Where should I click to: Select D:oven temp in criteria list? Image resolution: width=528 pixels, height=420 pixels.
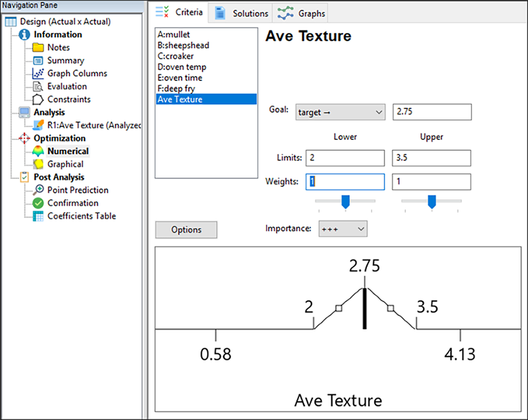pyautogui.click(x=182, y=67)
